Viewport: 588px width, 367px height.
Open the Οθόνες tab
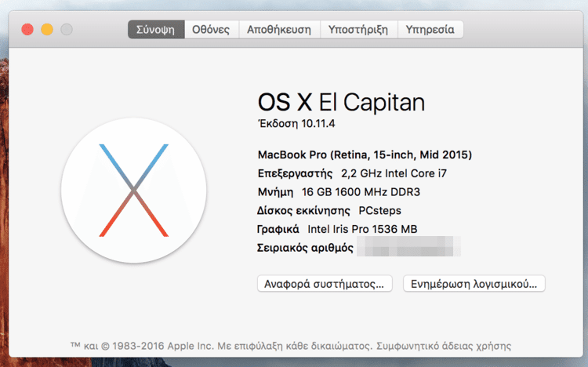[211, 30]
